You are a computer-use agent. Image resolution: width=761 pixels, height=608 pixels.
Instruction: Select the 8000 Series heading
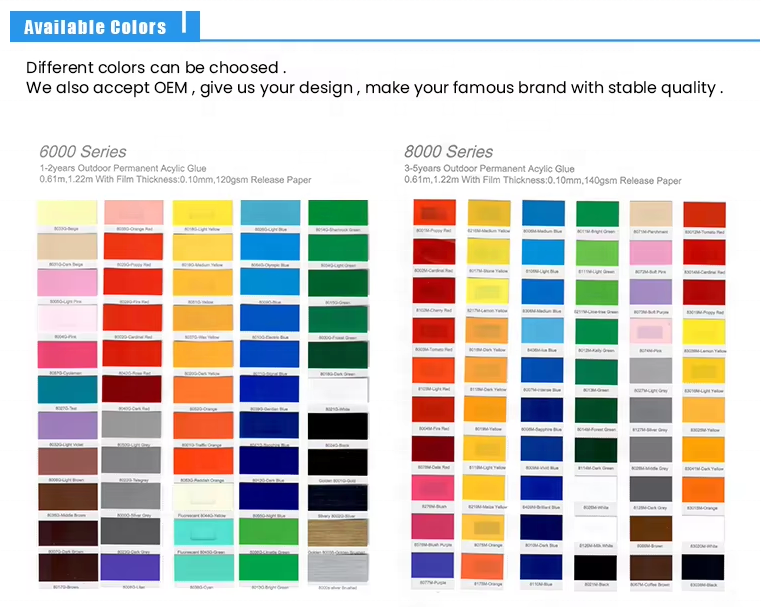(x=449, y=152)
